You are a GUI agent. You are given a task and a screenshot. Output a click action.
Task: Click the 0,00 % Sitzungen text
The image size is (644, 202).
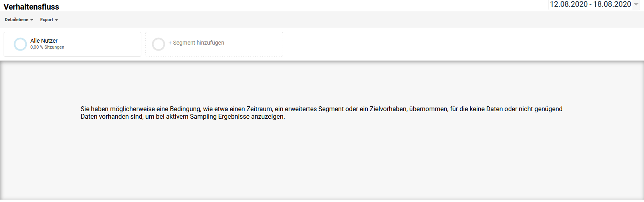(47, 47)
